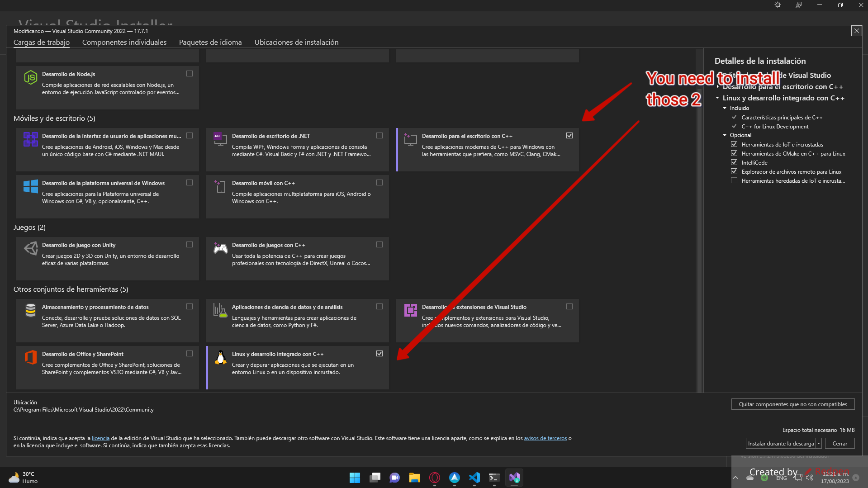This screenshot has width=868, height=488.
Task: Collapse the Incluido section
Action: (x=725, y=108)
